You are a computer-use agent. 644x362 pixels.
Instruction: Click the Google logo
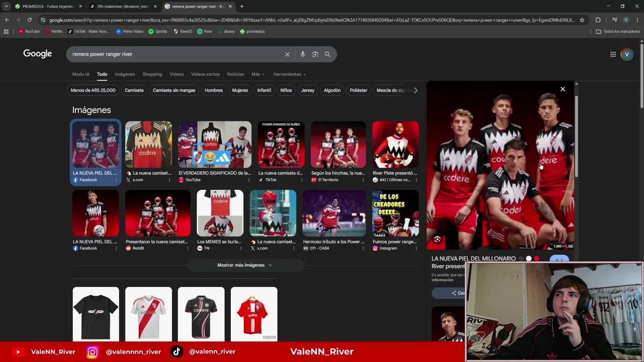point(38,54)
